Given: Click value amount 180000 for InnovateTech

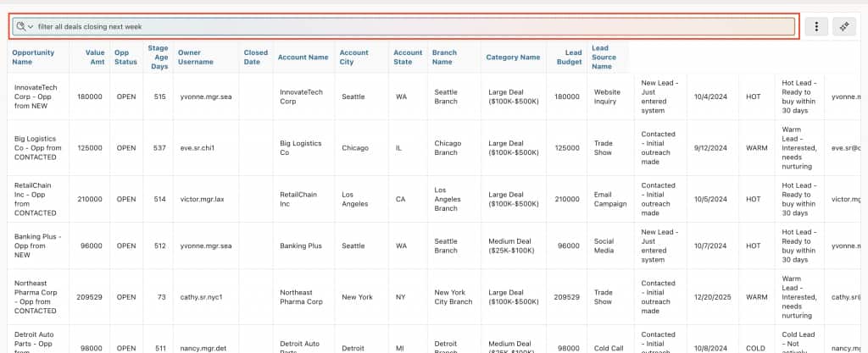Looking at the screenshot, I should click(x=90, y=97).
